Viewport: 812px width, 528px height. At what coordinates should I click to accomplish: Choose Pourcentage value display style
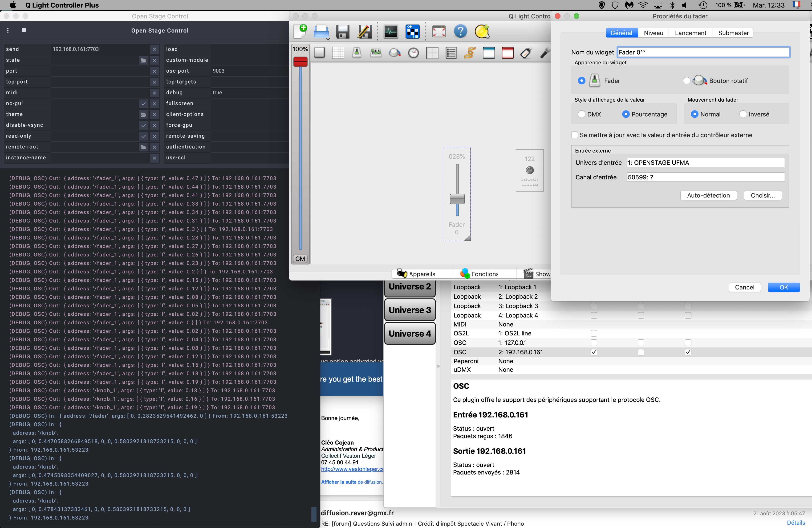point(626,114)
